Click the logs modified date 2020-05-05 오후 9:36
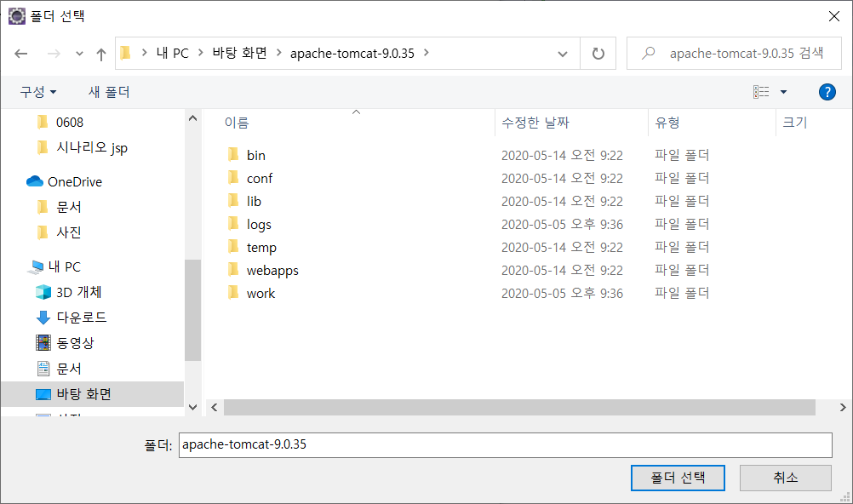Screen dimensions: 853x504 (x=562, y=224)
